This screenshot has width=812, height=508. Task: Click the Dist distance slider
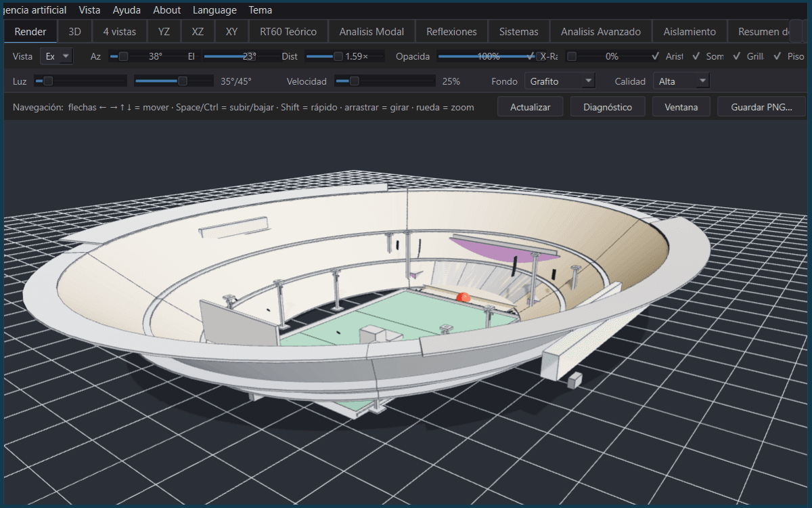pyautogui.click(x=344, y=56)
